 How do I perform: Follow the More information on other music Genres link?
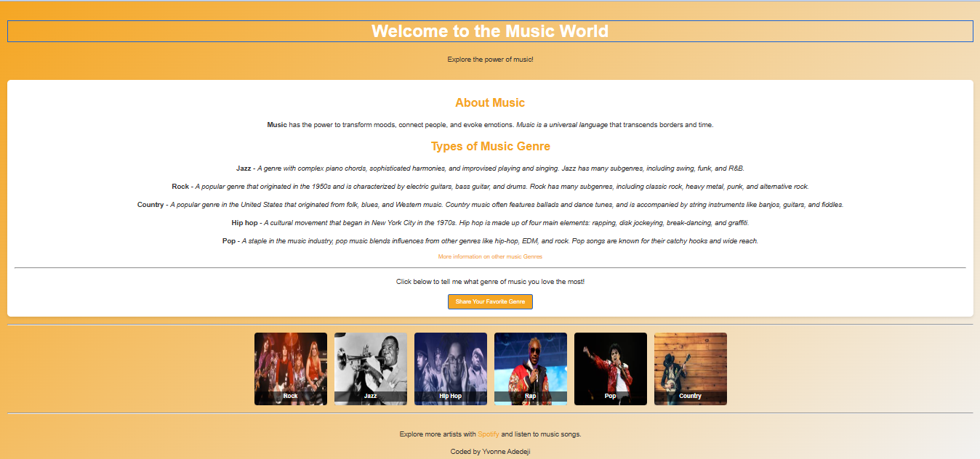pos(490,256)
